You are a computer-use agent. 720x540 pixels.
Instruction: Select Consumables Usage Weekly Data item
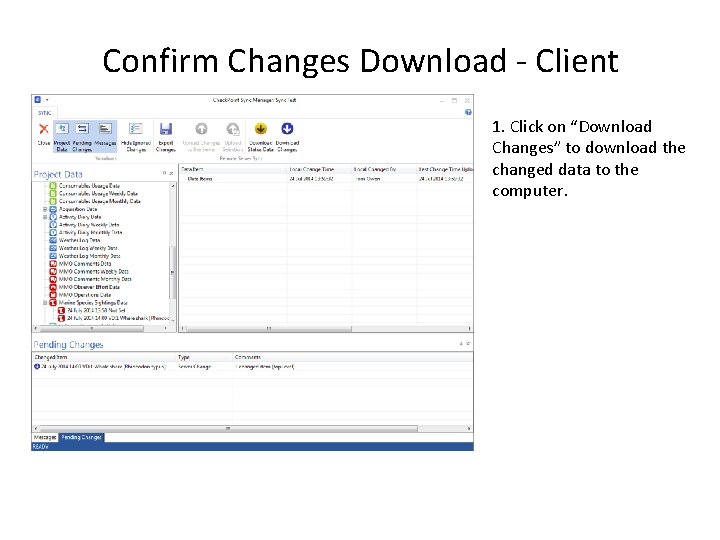[x=98, y=194]
